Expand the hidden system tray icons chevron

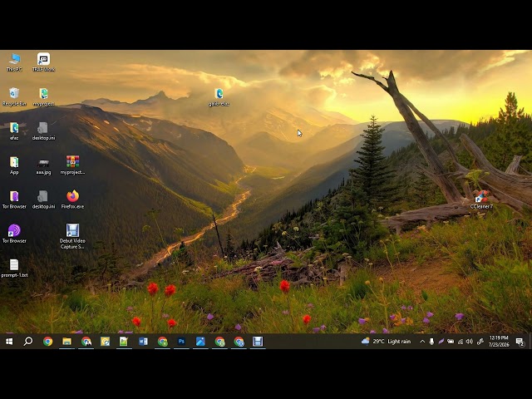[422, 342]
